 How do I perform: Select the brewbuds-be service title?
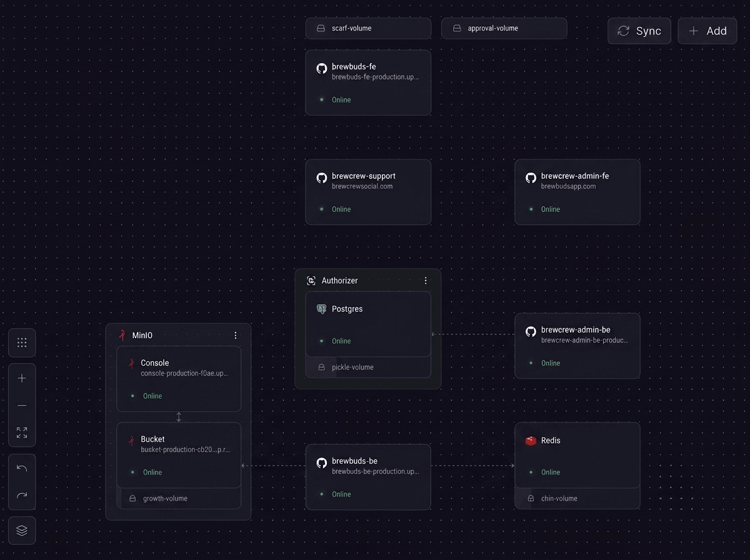(354, 461)
